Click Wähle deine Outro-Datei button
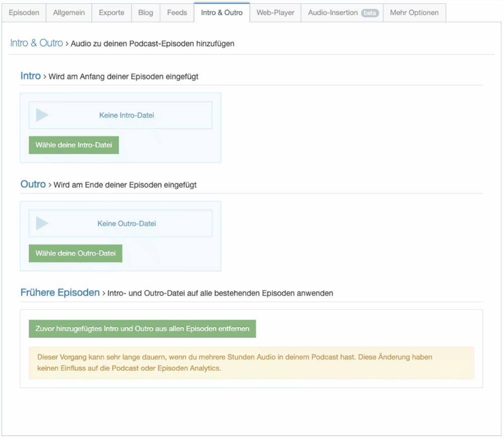The width and height of the screenshot is (504, 438). (x=76, y=253)
